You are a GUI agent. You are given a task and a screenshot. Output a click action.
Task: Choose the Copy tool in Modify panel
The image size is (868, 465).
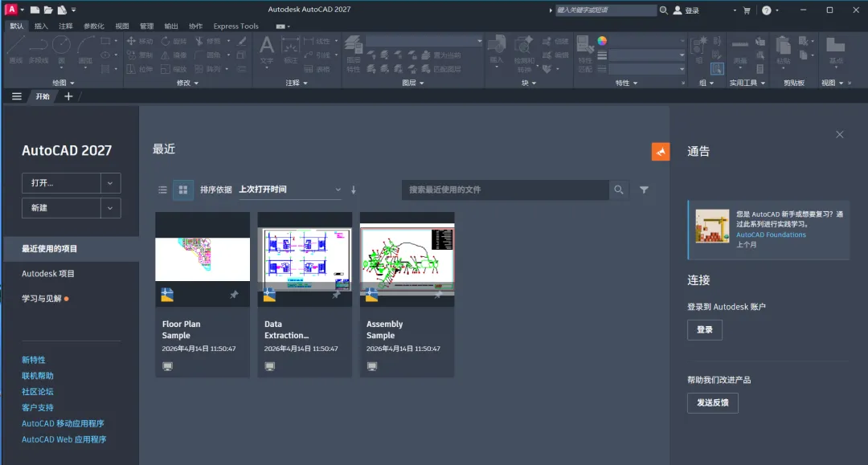point(140,55)
